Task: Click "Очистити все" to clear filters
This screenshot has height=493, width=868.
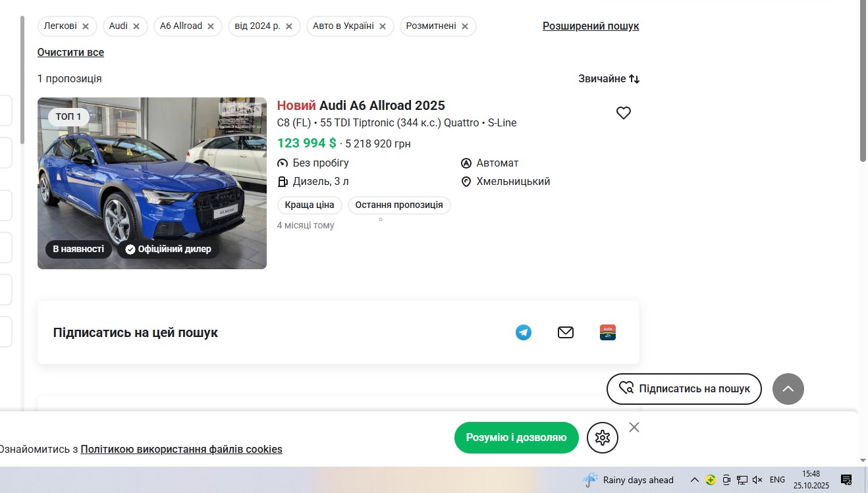Action: (x=70, y=53)
